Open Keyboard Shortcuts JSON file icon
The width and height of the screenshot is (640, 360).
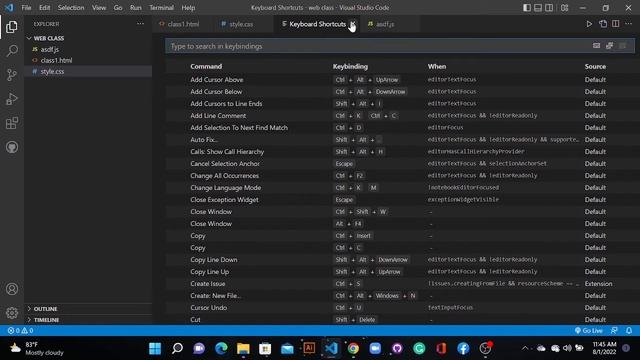(x=603, y=24)
